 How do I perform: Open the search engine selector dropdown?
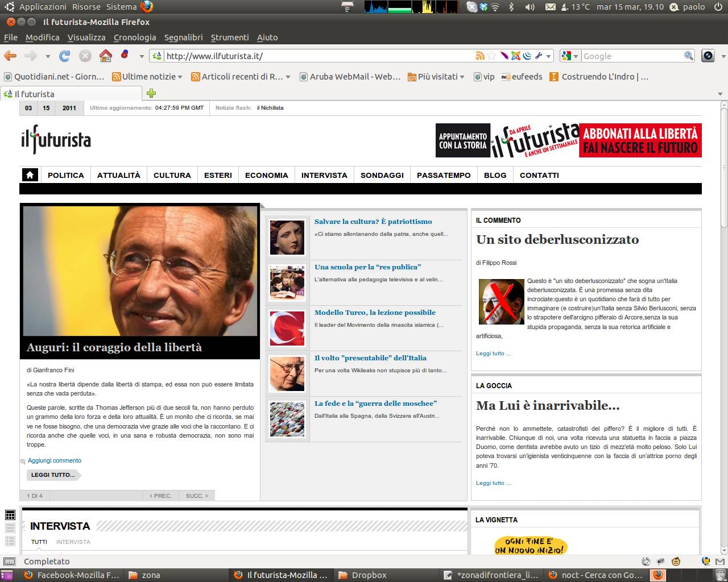576,56
